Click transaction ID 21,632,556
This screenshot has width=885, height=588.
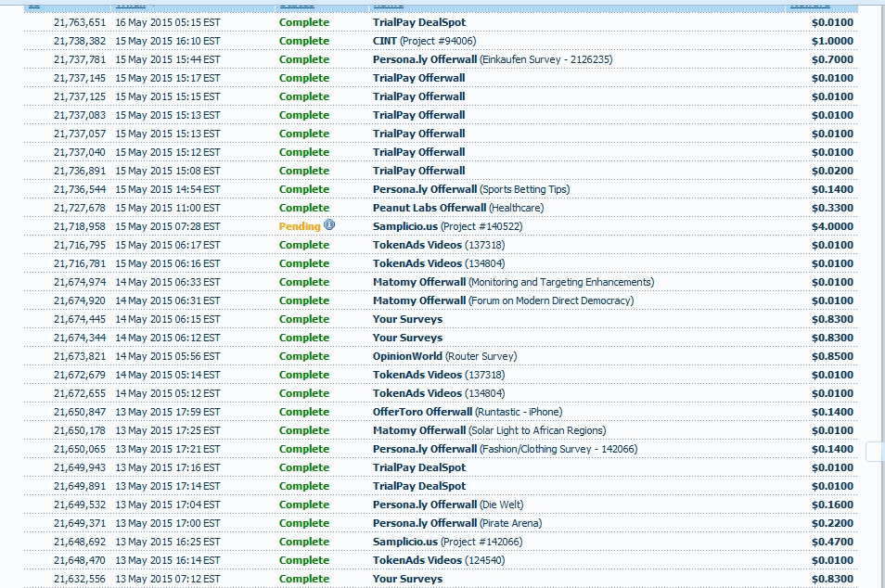tap(80, 579)
